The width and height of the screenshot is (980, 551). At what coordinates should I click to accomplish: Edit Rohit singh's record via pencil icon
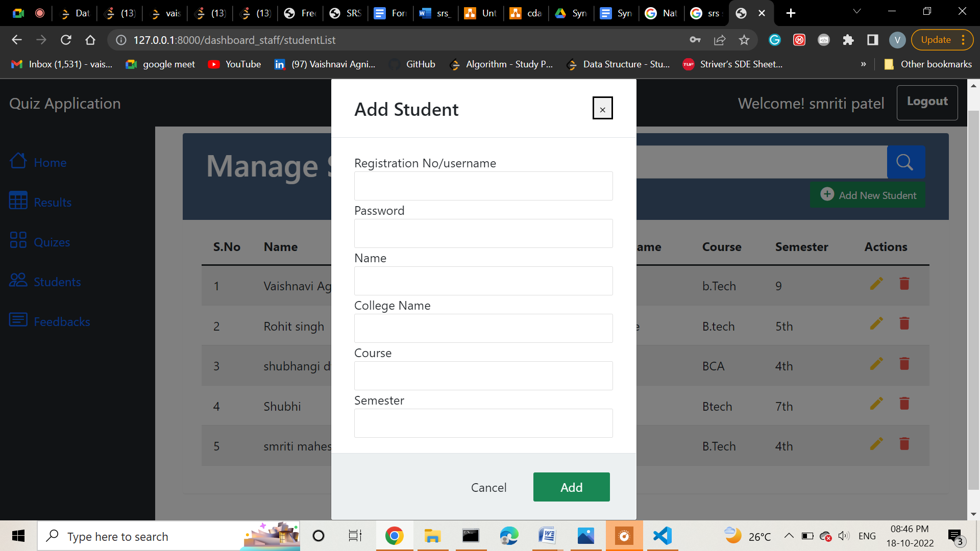[x=876, y=323]
